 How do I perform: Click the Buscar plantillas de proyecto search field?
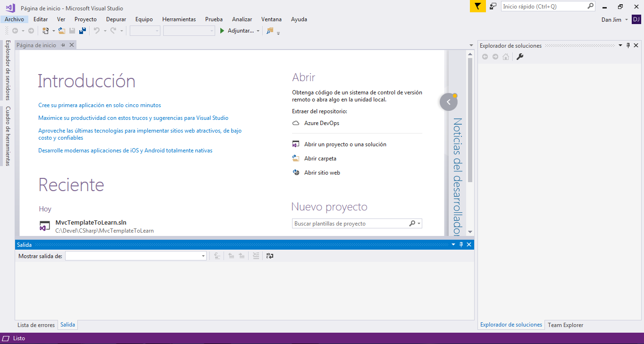pyautogui.click(x=350, y=224)
